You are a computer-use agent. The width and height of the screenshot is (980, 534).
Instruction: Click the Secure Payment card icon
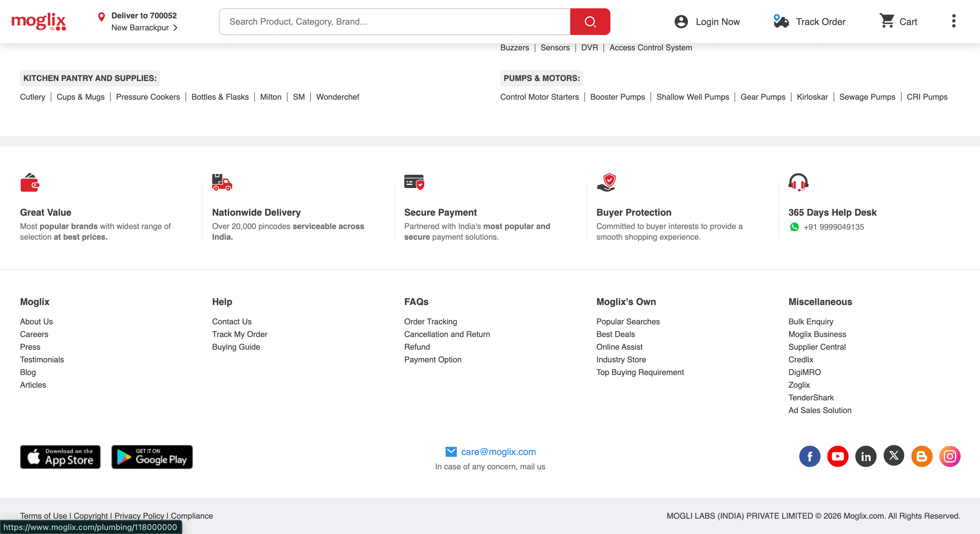pyautogui.click(x=414, y=182)
